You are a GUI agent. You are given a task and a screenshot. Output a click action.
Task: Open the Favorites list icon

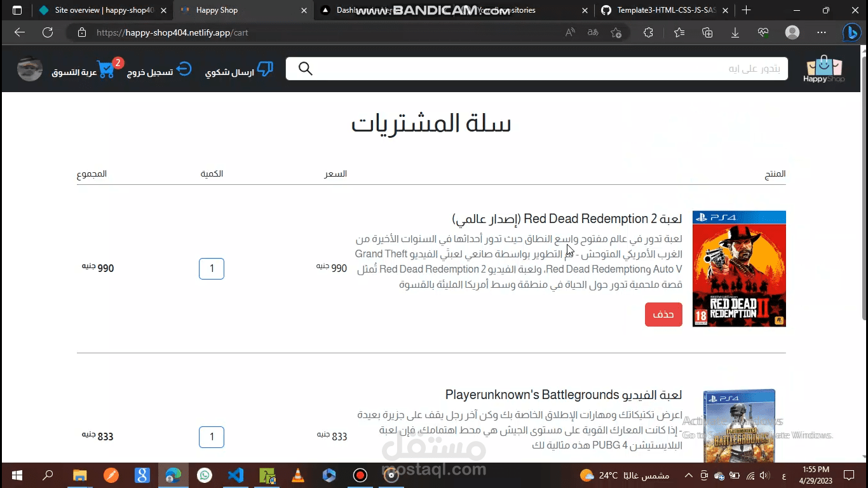(679, 32)
